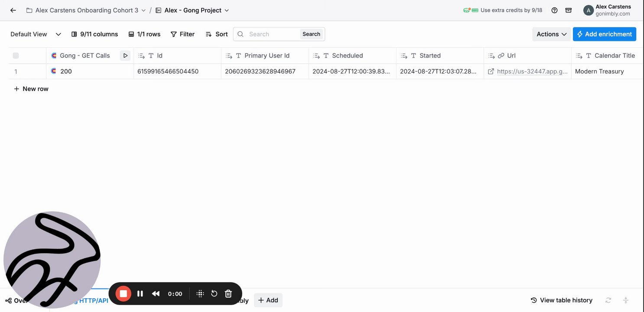Click the Gong status icon in row 1
The height and width of the screenshot is (312, 644).
pyautogui.click(x=54, y=71)
